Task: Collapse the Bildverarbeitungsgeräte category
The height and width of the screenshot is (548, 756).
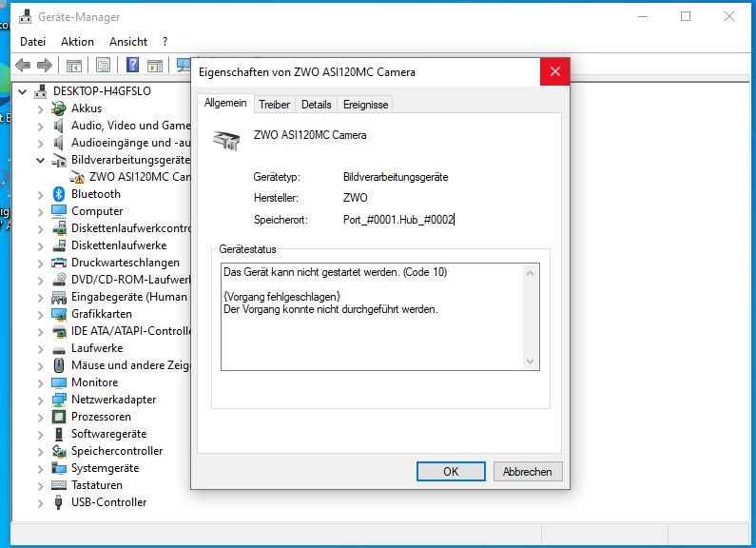Action: [41, 160]
